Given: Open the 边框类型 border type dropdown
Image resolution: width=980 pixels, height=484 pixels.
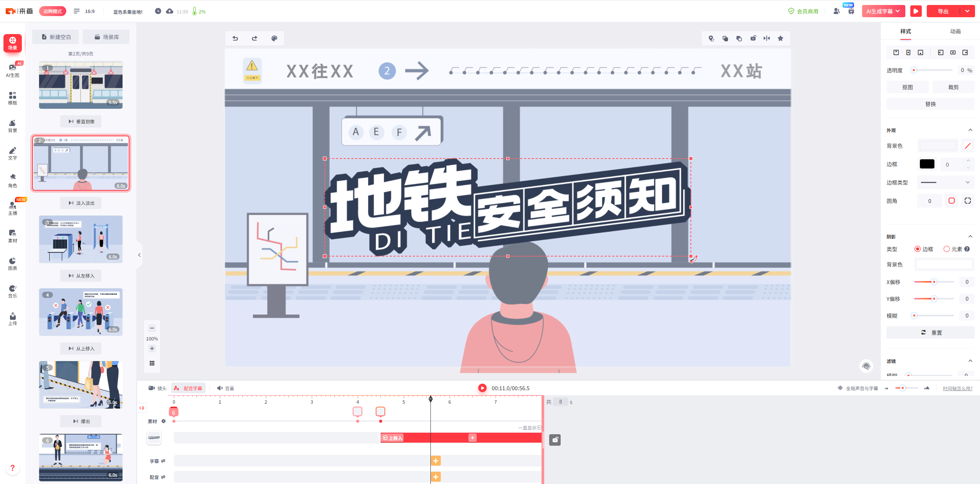Looking at the screenshot, I should tap(945, 182).
